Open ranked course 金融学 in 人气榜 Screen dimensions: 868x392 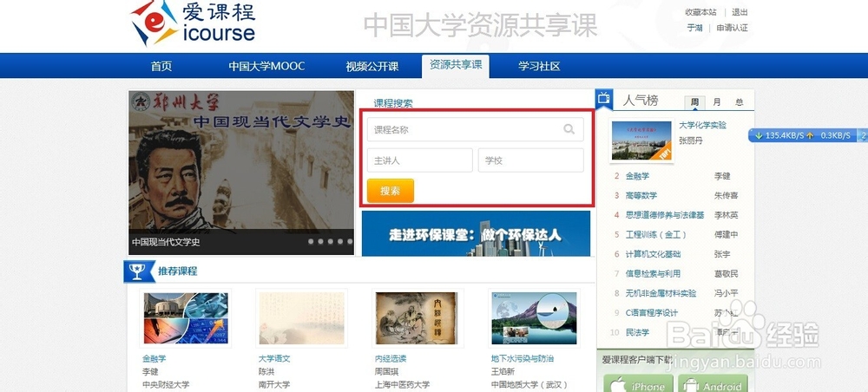(x=637, y=176)
